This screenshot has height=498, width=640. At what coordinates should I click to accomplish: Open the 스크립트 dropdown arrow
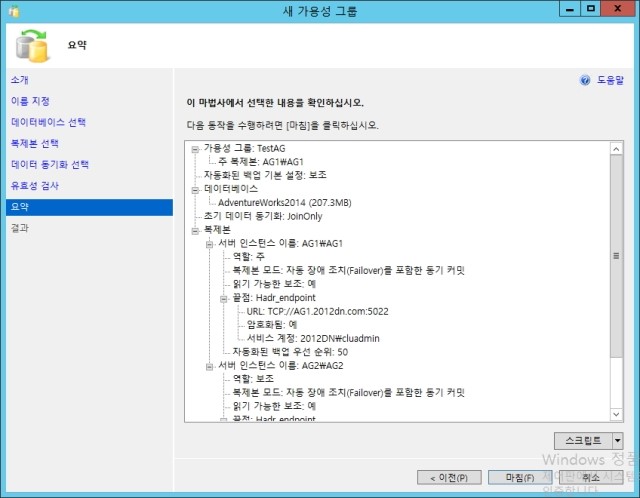coord(618,441)
